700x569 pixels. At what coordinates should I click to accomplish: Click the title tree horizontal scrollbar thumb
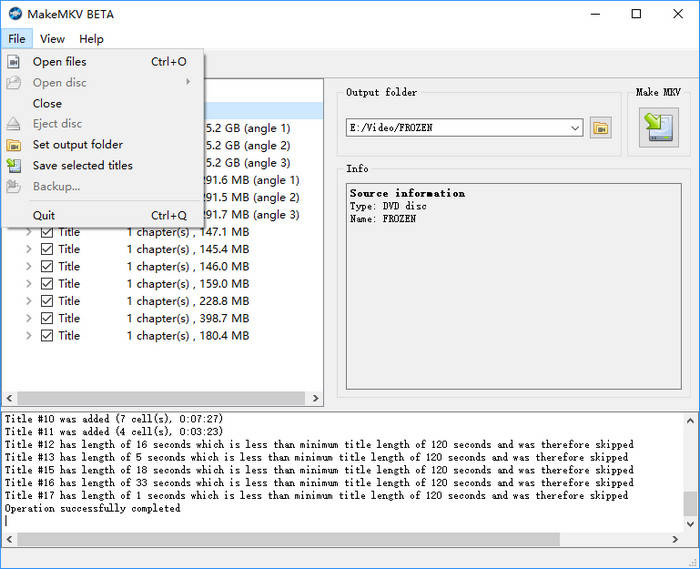161,398
